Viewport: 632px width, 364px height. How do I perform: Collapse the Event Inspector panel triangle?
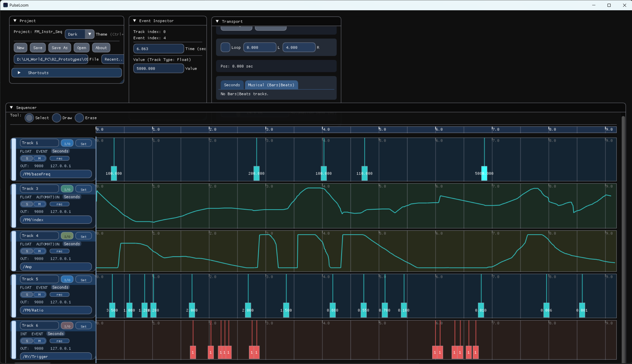pyautogui.click(x=135, y=21)
